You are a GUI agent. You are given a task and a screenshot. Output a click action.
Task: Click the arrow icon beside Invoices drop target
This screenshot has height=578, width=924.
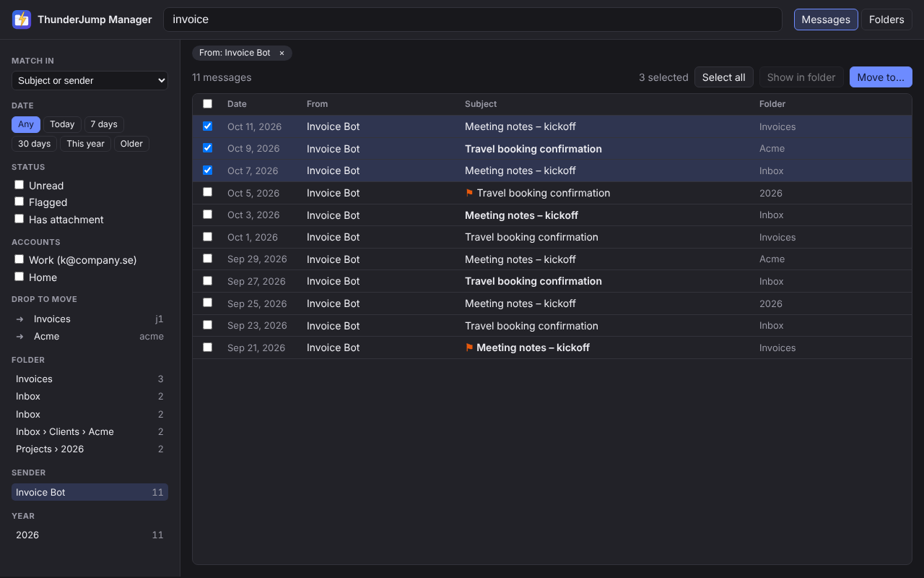tap(20, 319)
